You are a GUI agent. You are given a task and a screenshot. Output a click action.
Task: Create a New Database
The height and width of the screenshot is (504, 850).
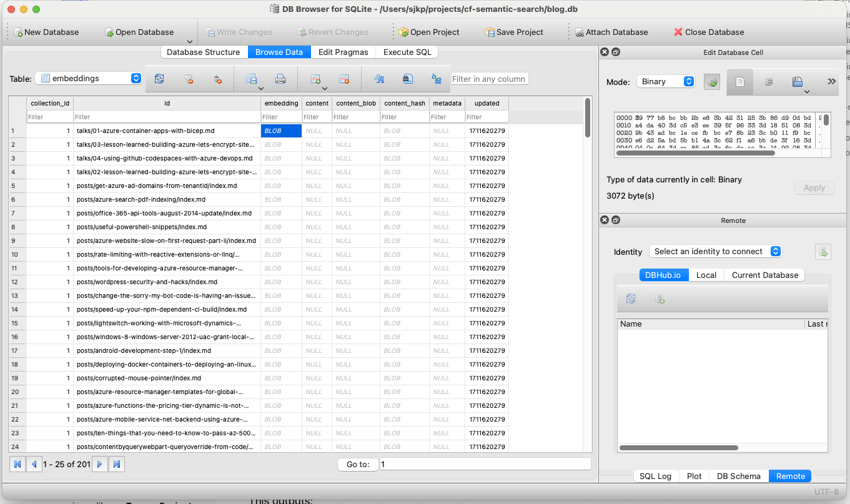coord(46,32)
